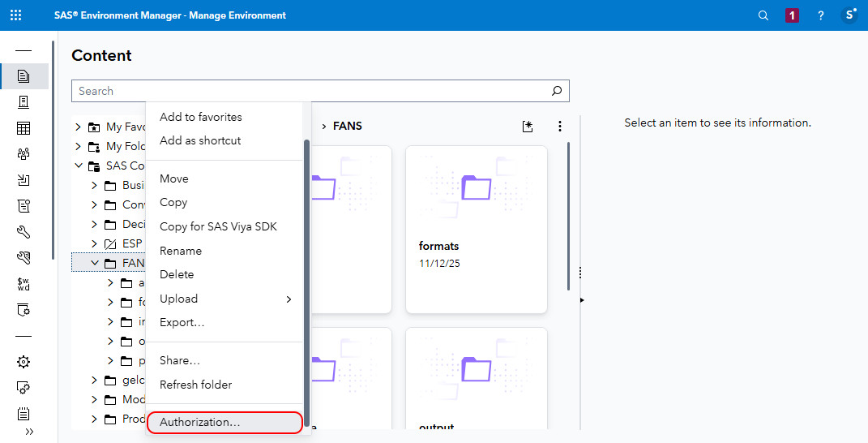Open the Upload submenu

point(224,299)
